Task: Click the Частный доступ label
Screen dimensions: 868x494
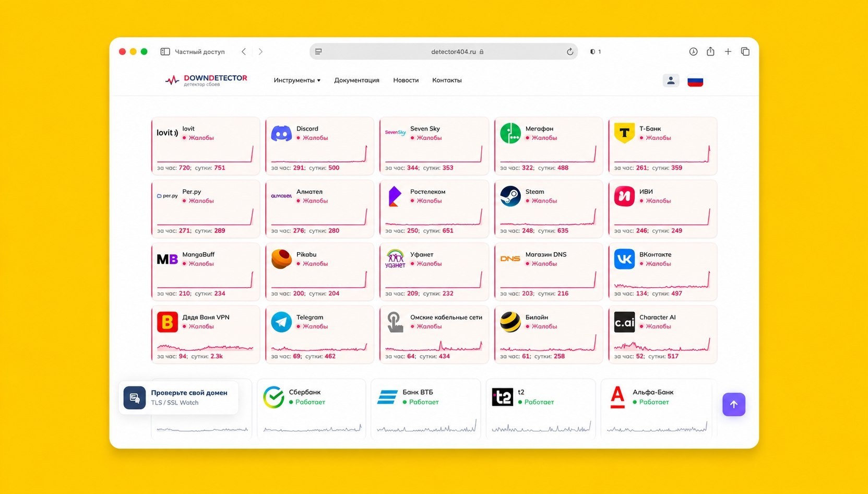Action: (199, 52)
